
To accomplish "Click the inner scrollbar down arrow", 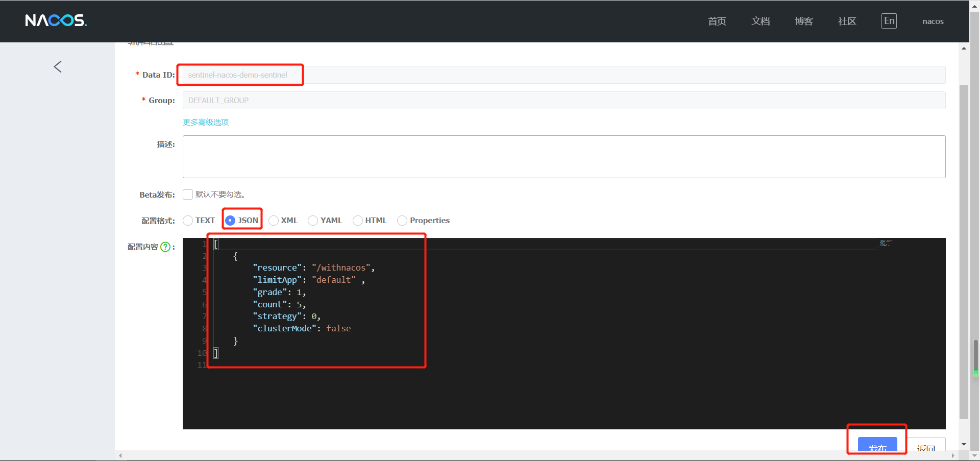I will coord(964,445).
